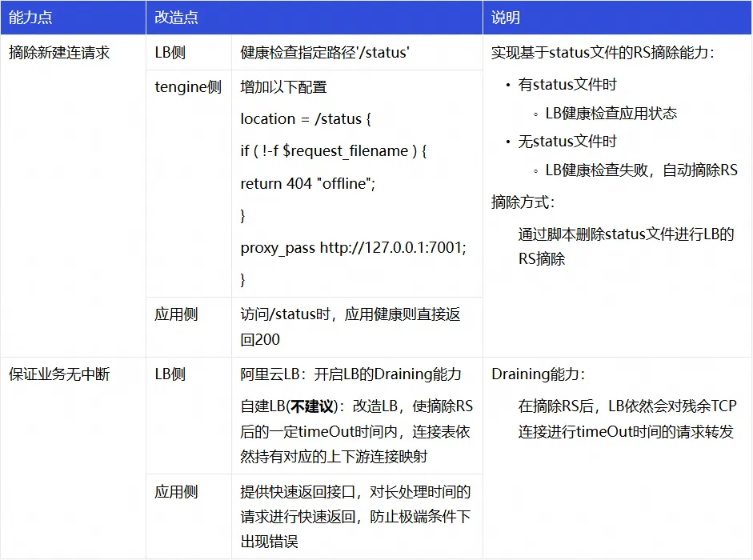
Task: Click the if ( !-f $request_filename ) line
Action: pos(333,151)
